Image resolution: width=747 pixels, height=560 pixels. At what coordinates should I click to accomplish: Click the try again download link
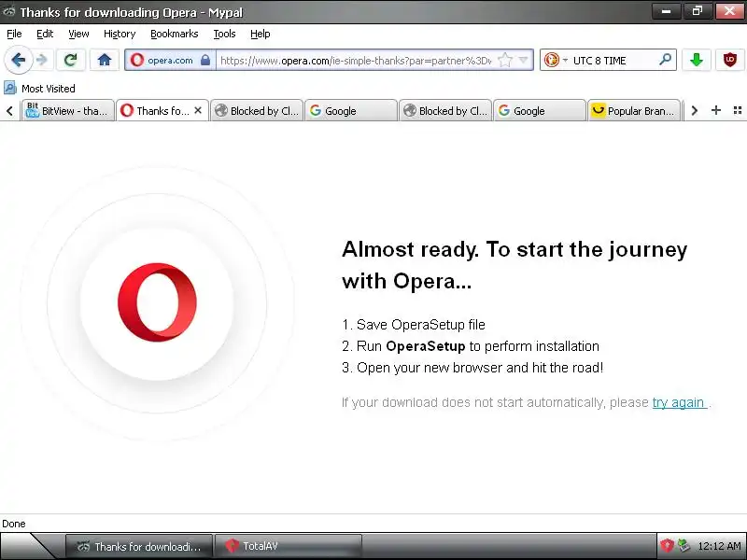point(680,402)
